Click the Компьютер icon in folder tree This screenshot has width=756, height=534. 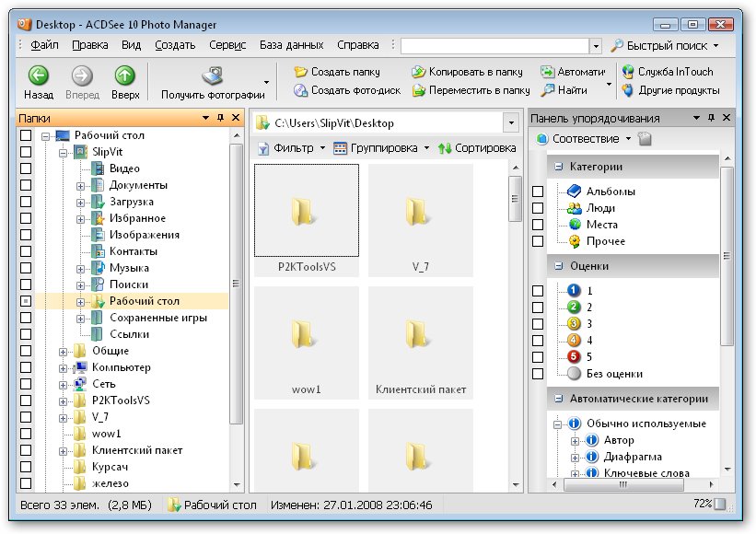[x=80, y=367]
